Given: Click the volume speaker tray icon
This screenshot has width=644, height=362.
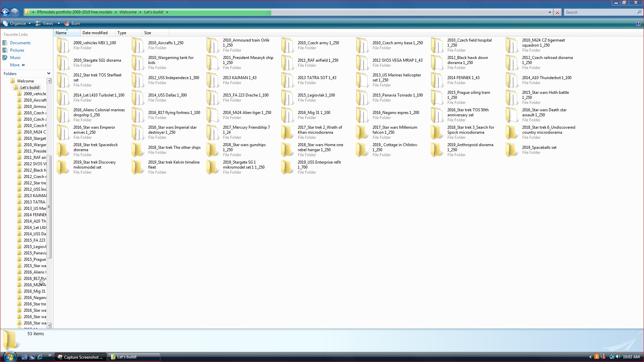Looking at the screenshot, I should pyautogui.click(x=618, y=357).
